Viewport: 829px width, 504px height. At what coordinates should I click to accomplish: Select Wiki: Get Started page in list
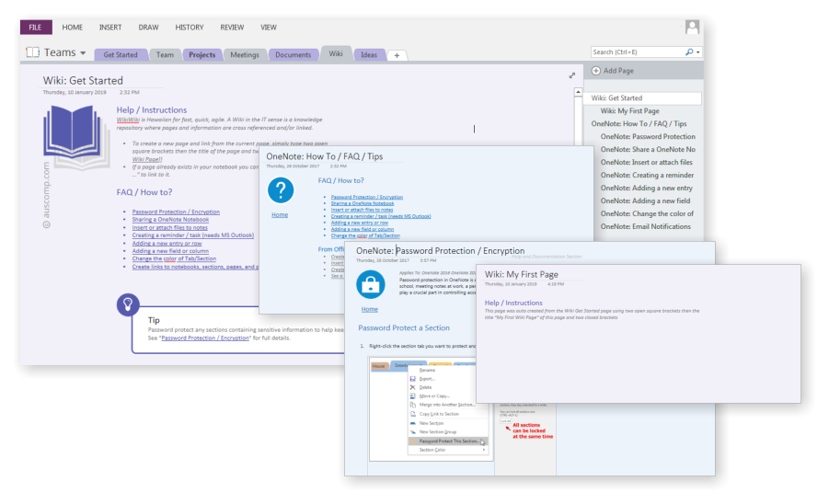[643, 97]
